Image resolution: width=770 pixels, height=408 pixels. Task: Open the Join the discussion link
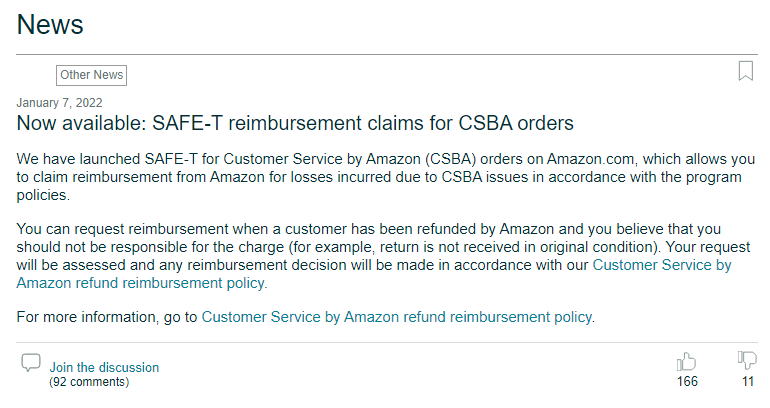pos(104,367)
